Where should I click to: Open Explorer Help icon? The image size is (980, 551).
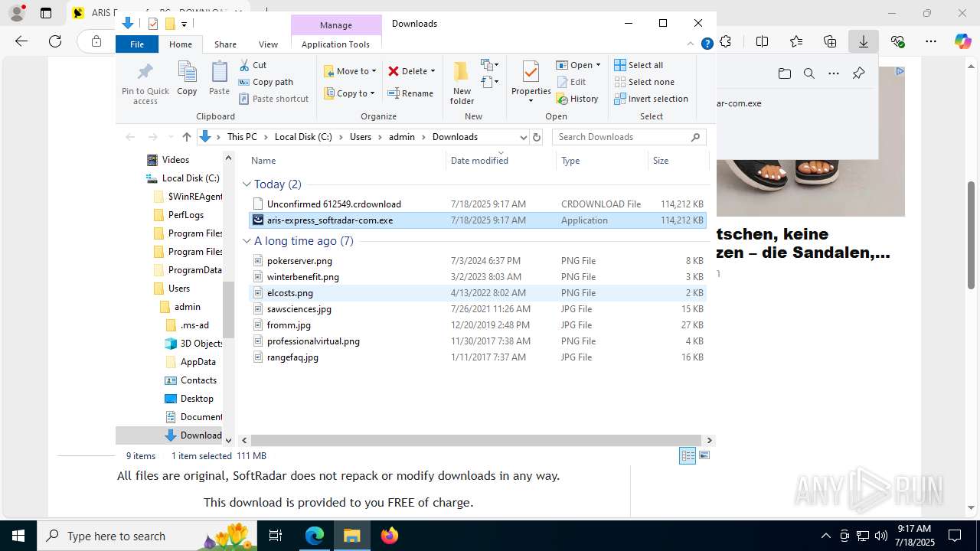[x=707, y=44]
